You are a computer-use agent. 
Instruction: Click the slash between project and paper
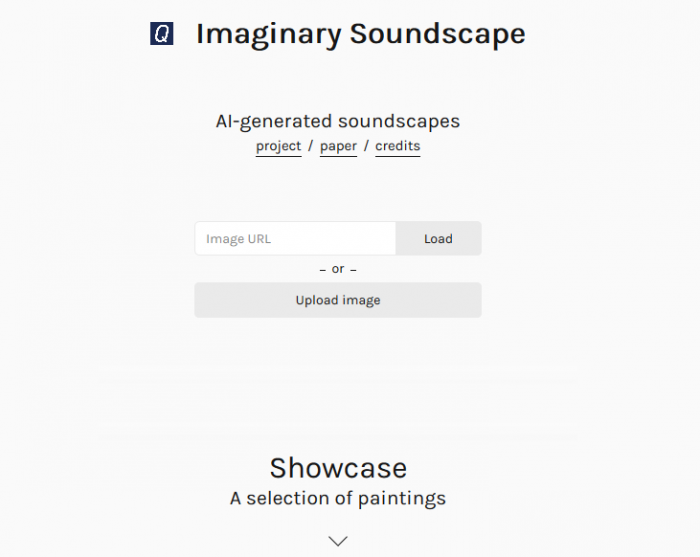[x=311, y=146]
